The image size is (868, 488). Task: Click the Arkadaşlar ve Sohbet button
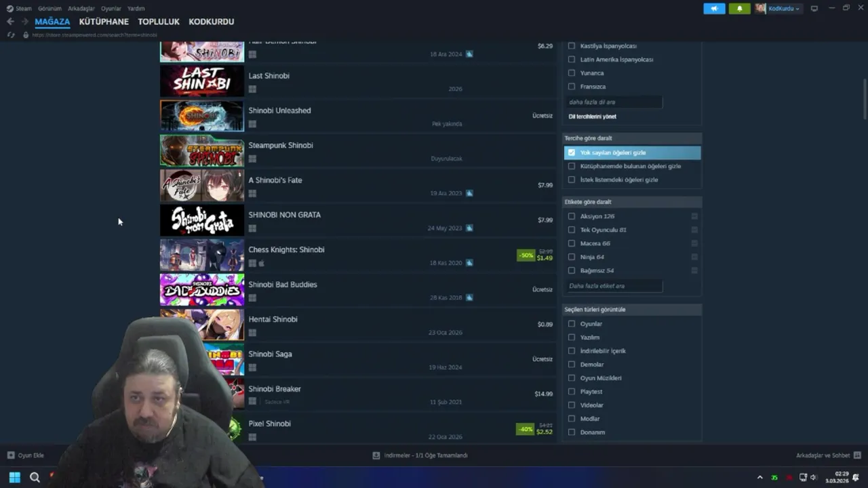click(829, 455)
